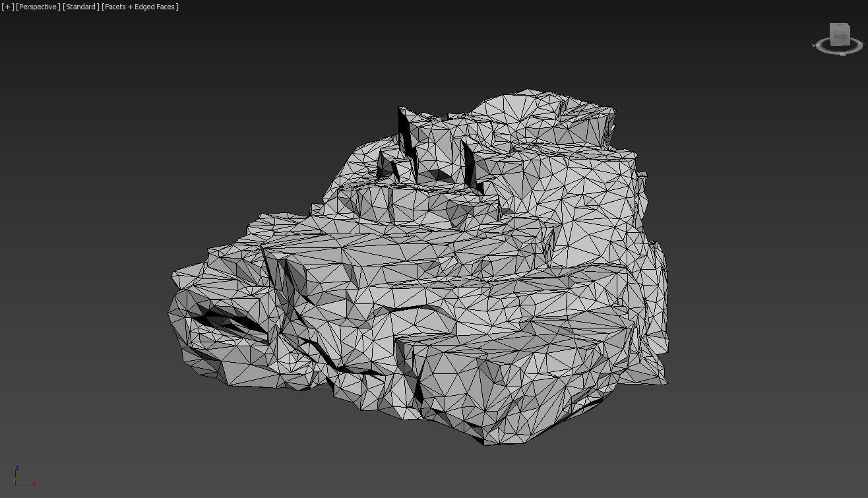Open the Standard shading label menu
The height and width of the screenshot is (498, 868).
point(81,7)
